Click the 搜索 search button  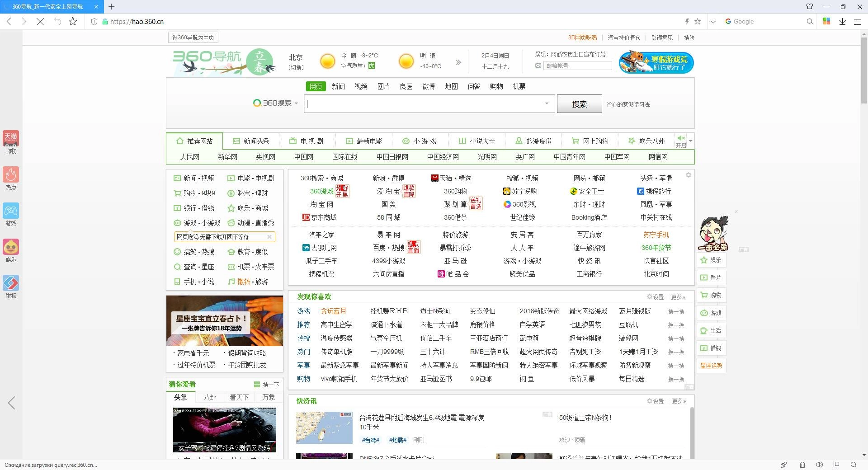click(x=579, y=103)
